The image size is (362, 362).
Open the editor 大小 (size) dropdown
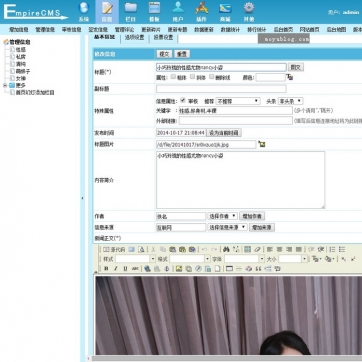(x=293, y=259)
